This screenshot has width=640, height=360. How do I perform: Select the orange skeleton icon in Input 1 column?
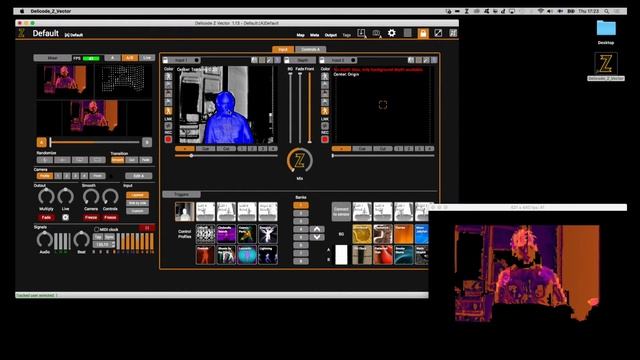[x=168, y=111]
